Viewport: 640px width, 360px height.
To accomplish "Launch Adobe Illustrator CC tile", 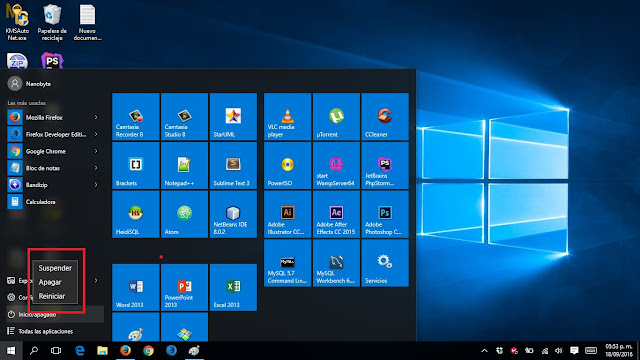I will click(287, 214).
